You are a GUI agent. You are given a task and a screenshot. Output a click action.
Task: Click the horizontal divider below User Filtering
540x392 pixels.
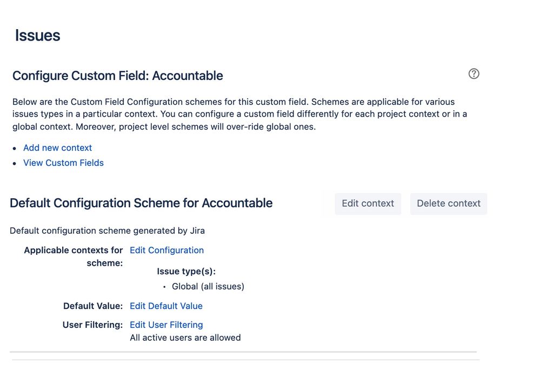[243, 352]
